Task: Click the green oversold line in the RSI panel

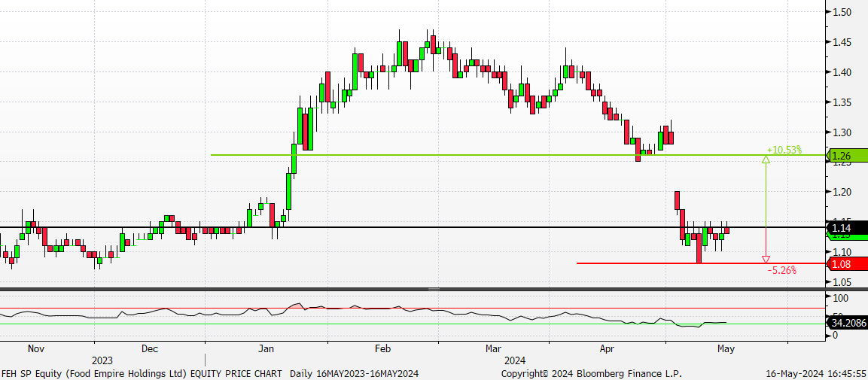Action: click(x=413, y=324)
